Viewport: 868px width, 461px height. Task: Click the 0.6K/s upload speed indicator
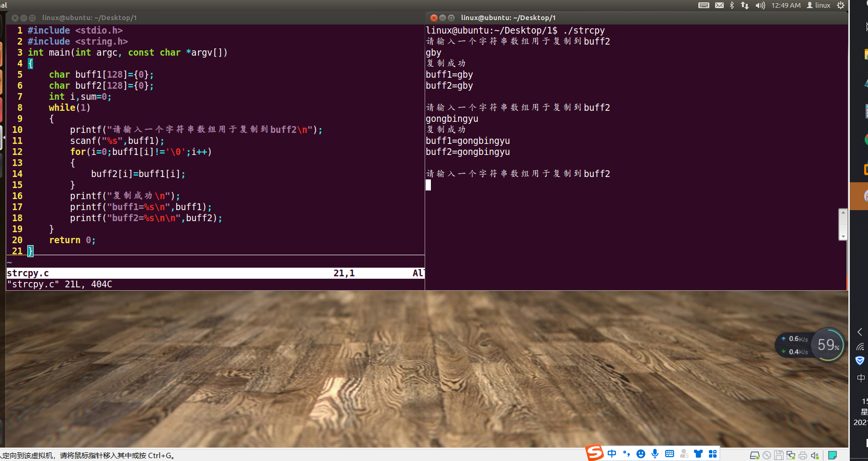tap(795, 339)
